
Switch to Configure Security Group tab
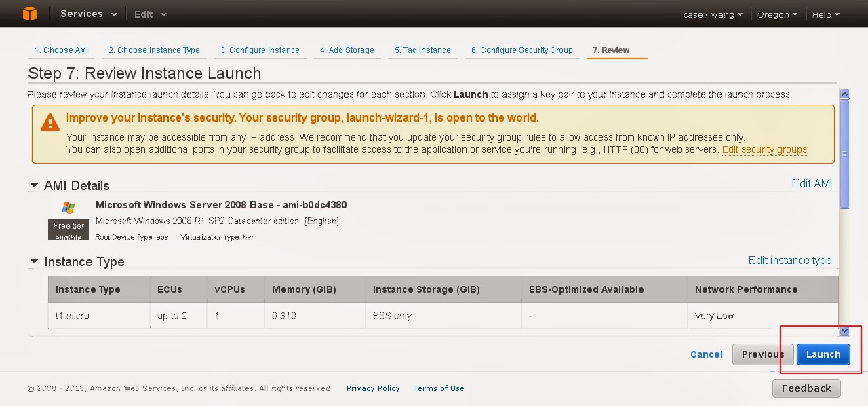[x=521, y=50]
